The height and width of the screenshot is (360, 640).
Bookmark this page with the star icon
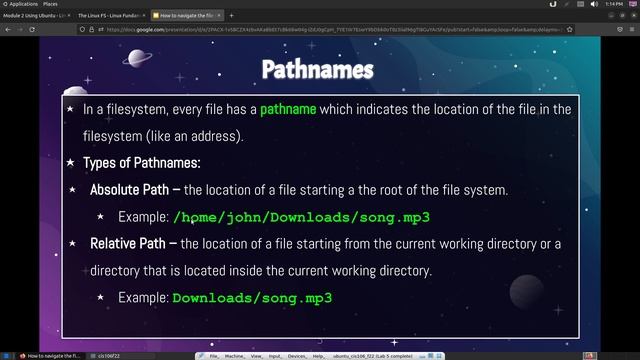pyautogui.click(x=569, y=29)
